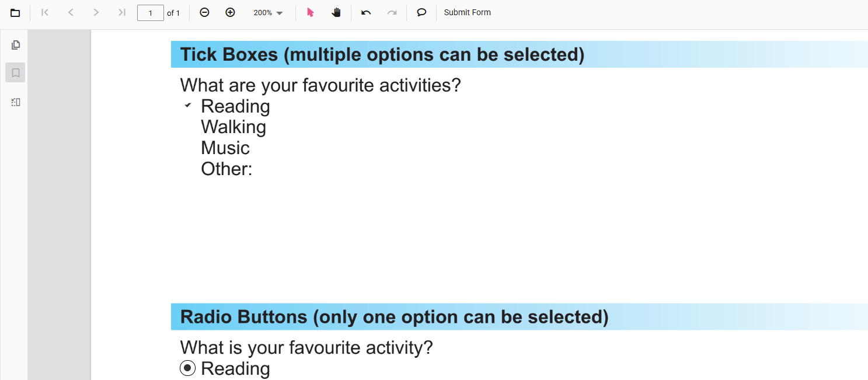
Task: Go to the next page
Action: point(96,13)
